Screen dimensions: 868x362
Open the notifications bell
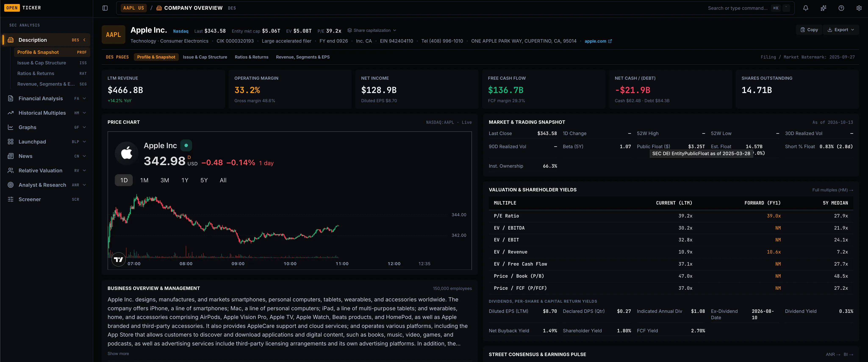click(x=806, y=8)
